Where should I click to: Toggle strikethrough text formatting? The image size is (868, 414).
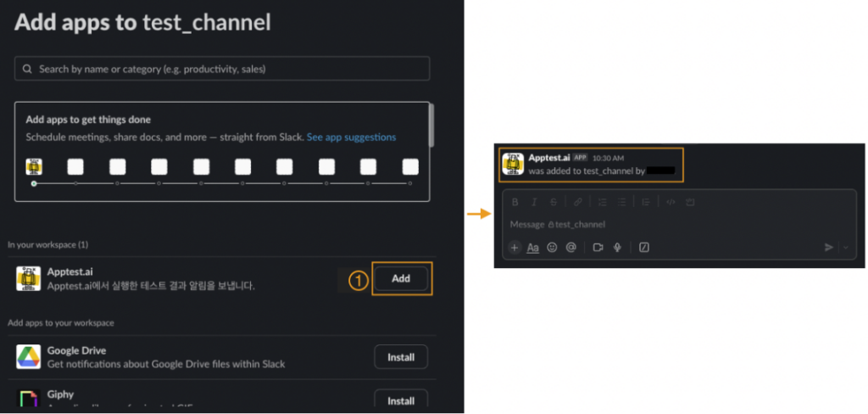(554, 202)
